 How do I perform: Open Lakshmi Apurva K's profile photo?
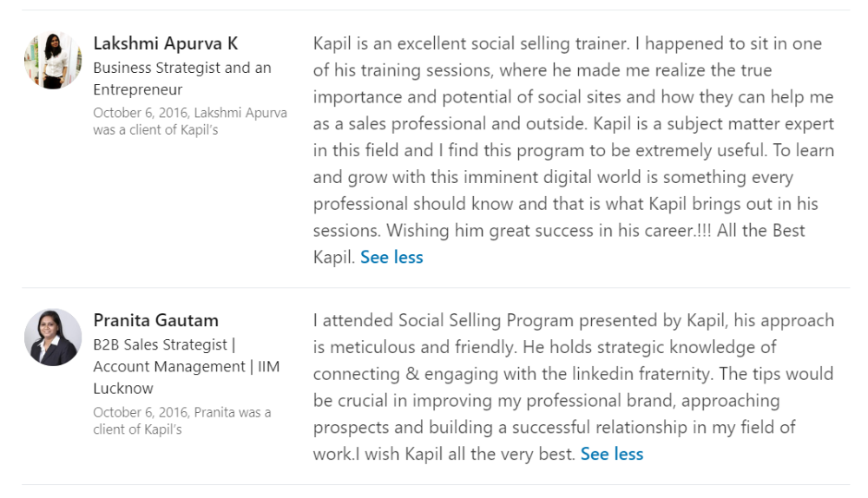(53, 61)
